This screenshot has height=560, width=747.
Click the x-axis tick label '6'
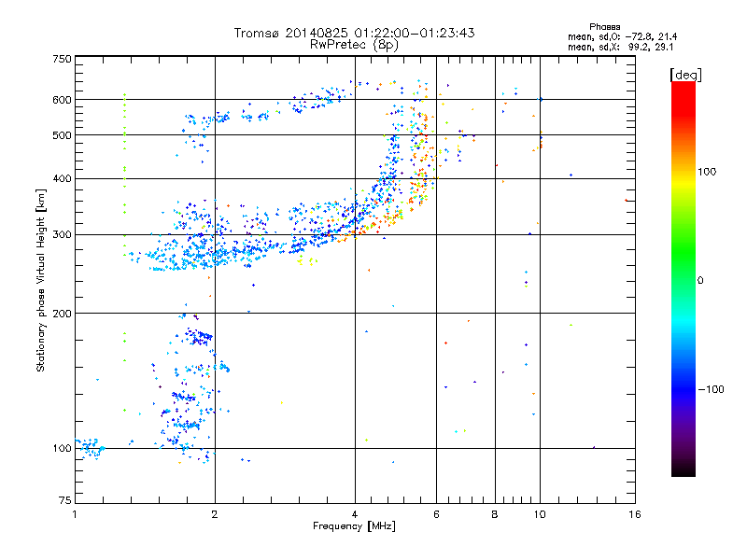coord(436,514)
